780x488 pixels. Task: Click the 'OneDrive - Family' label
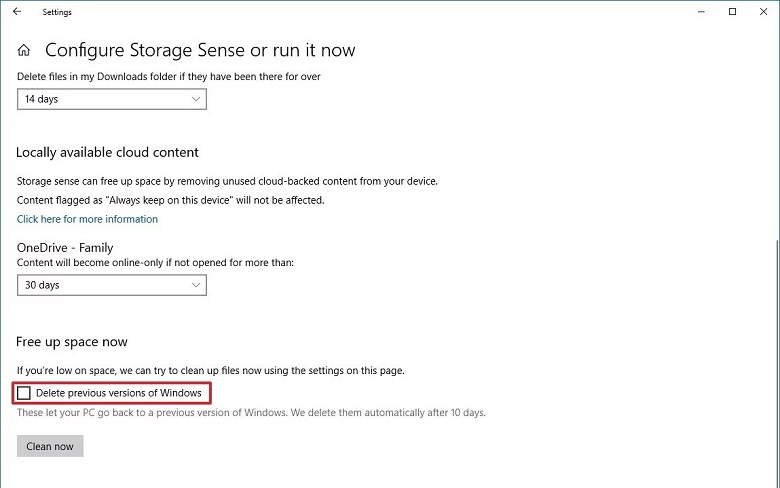coord(65,247)
